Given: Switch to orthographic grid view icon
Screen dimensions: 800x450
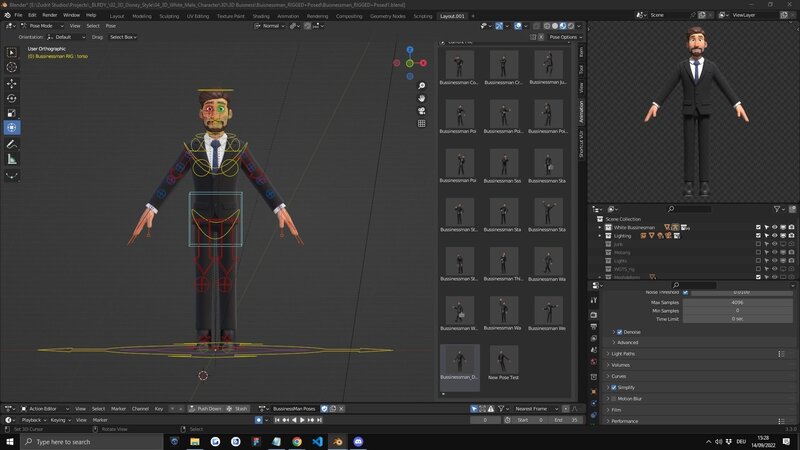Looking at the screenshot, I should pyautogui.click(x=422, y=123).
